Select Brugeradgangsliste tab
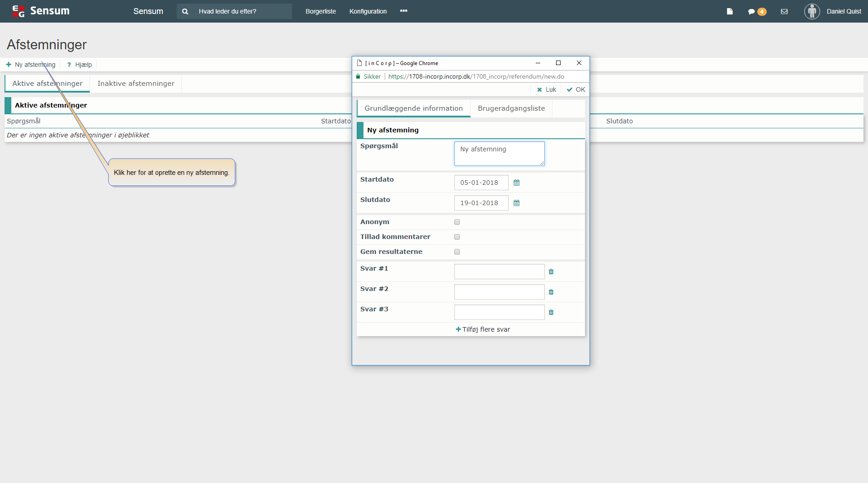This screenshot has height=483, width=868. pyautogui.click(x=511, y=108)
